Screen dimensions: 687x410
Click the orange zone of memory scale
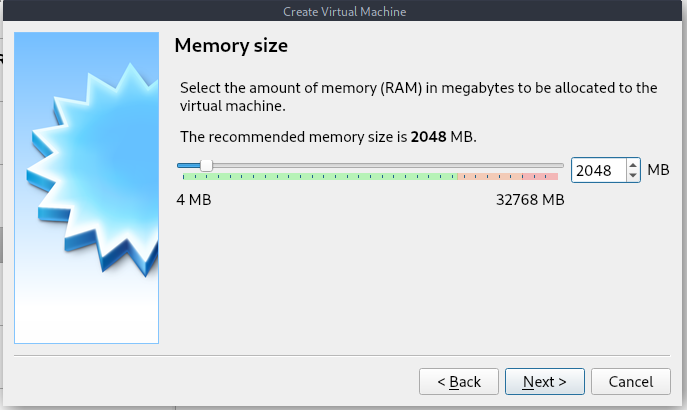point(490,177)
